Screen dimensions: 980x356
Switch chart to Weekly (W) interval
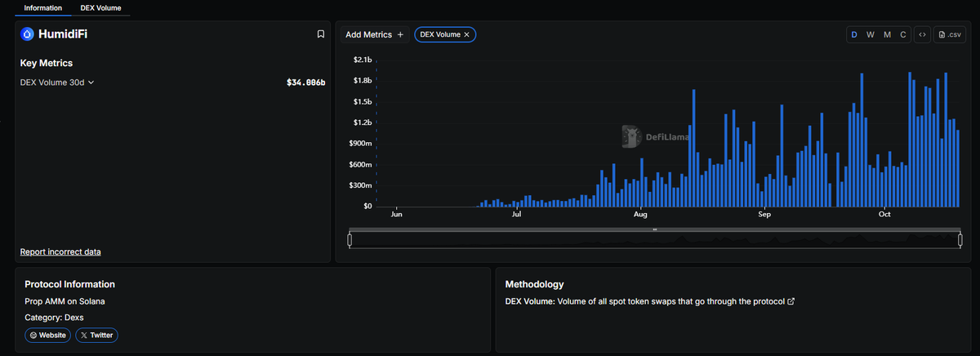point(871,34)
